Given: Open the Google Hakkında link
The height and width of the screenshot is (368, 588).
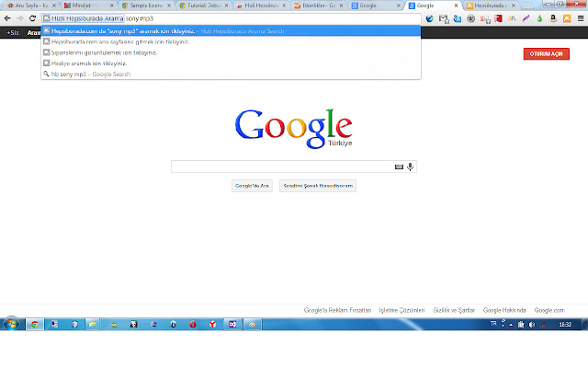Looking at the screenshot, I should (x=504, y=310).
